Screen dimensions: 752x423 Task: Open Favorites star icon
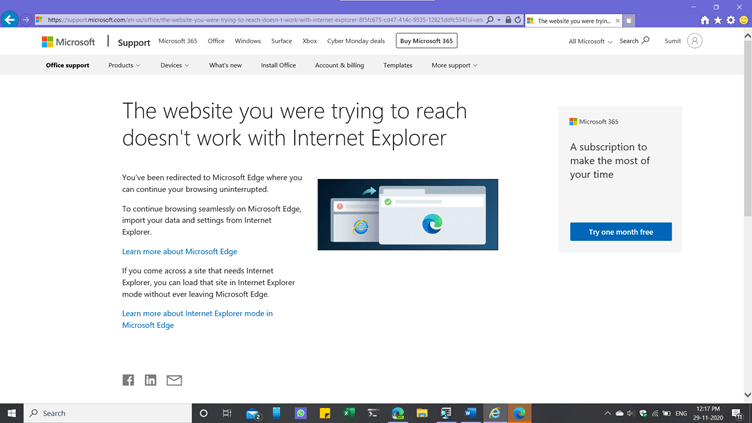(717, 20)
